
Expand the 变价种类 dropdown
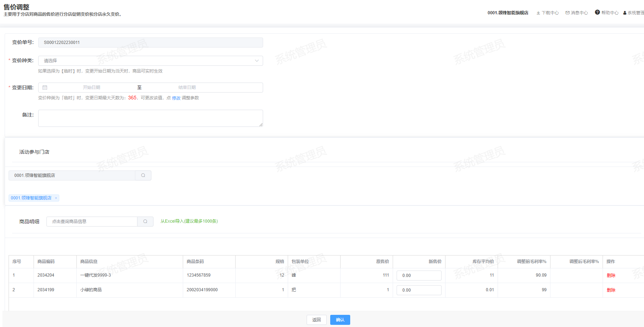[x=257, y=61]
